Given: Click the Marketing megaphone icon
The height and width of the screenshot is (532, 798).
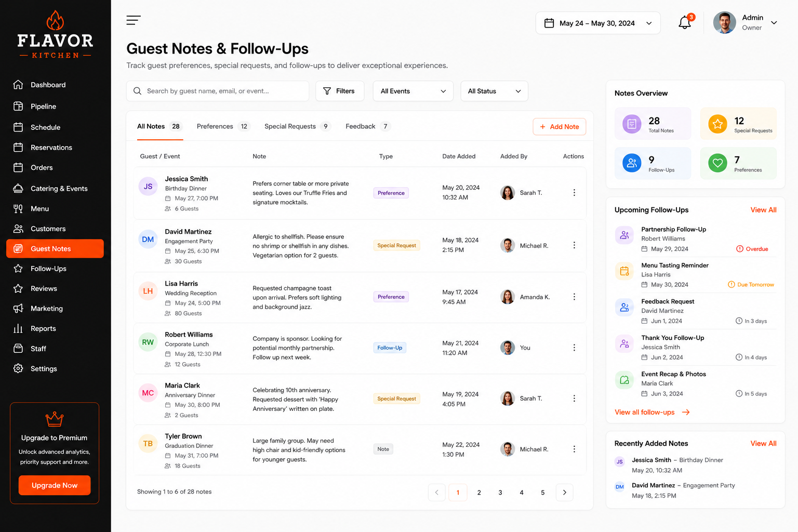Looking at the screenshot, I should click(x=18, y=309).
